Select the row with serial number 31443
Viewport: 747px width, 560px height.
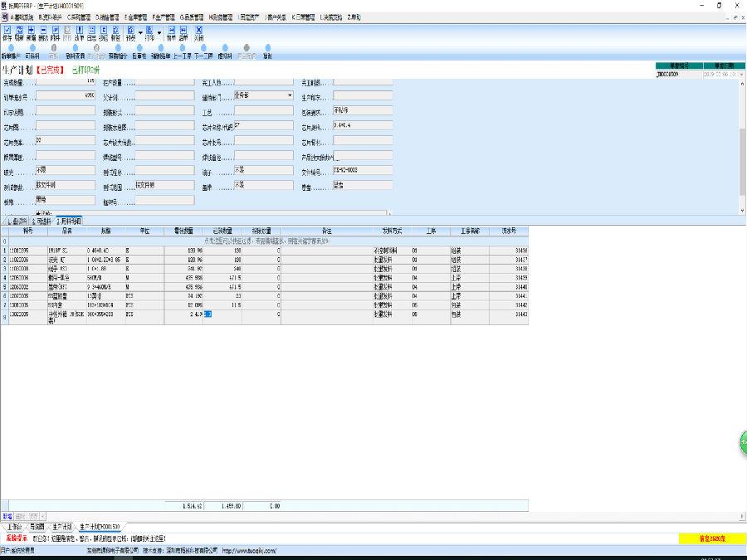click(x=265, y=318)
